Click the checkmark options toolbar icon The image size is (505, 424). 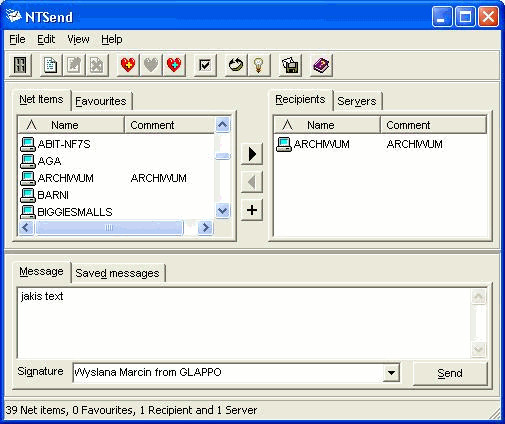click(x=205, y=65)
